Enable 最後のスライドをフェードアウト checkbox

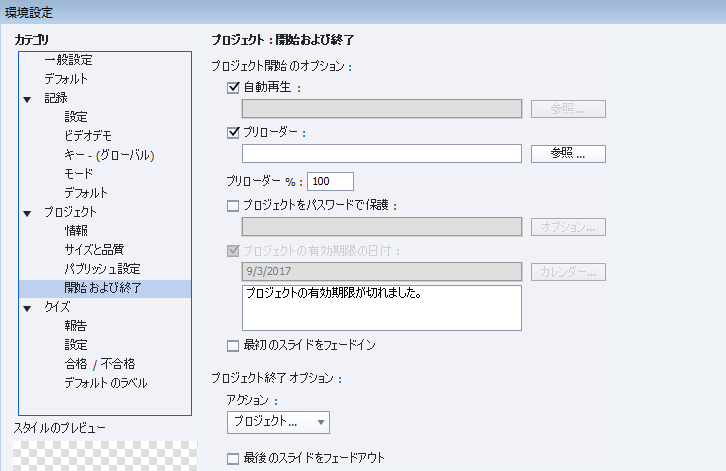click(234, 458)
